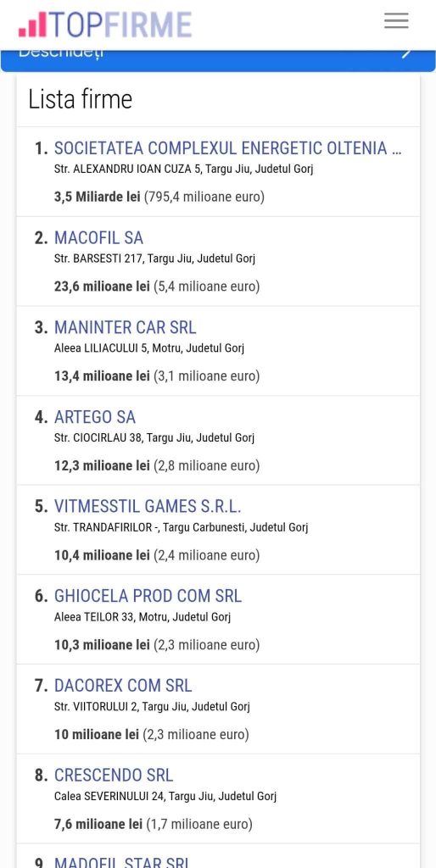Open DACOREX COM SRL company page

tap(123, 686)
